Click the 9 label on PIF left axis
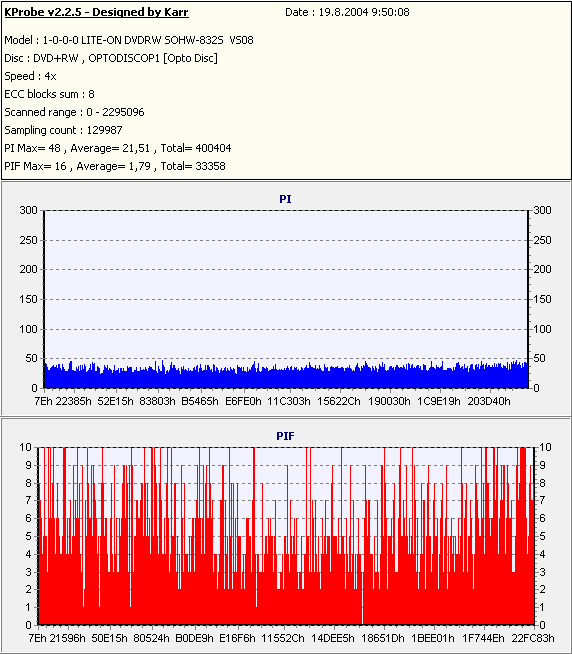This screenshot has height=654, width=572. (28, 465)
